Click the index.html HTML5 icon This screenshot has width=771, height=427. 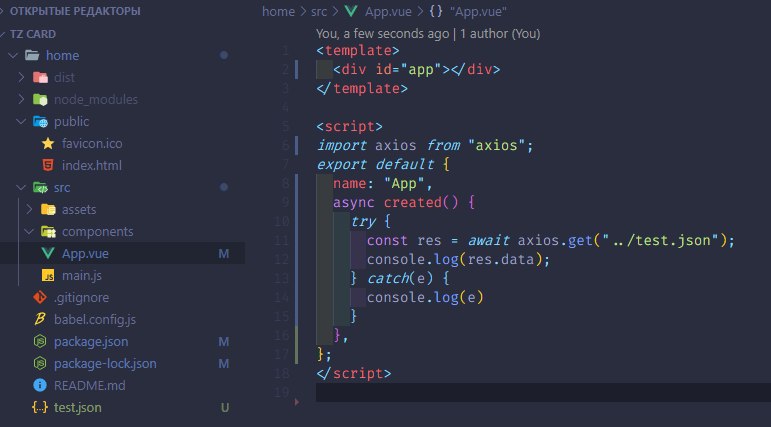click(x=48, y=165)
